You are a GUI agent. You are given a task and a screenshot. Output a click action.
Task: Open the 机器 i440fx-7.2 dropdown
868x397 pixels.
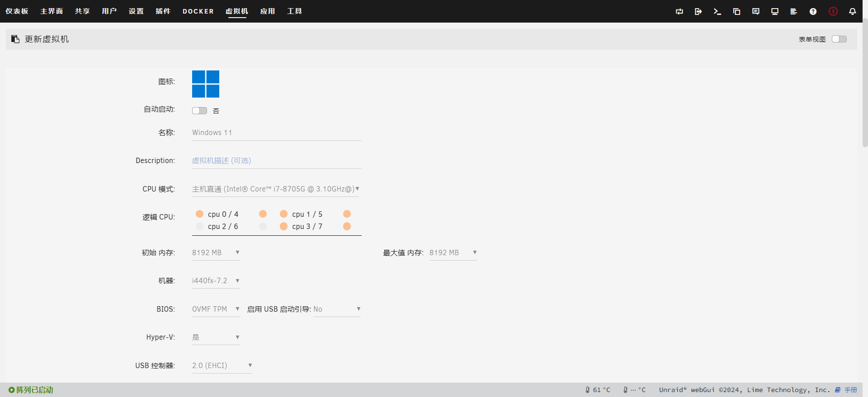(x=216, y=281)
